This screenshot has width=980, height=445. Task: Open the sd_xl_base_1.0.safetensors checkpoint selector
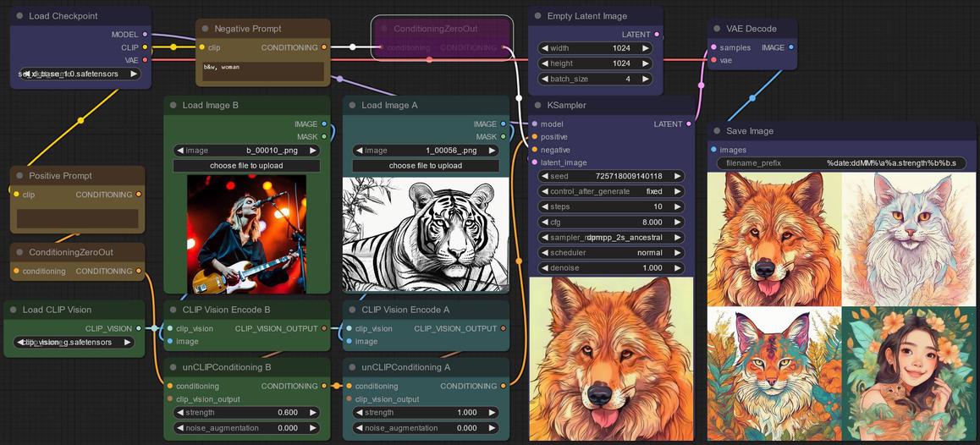coord(79,74)
